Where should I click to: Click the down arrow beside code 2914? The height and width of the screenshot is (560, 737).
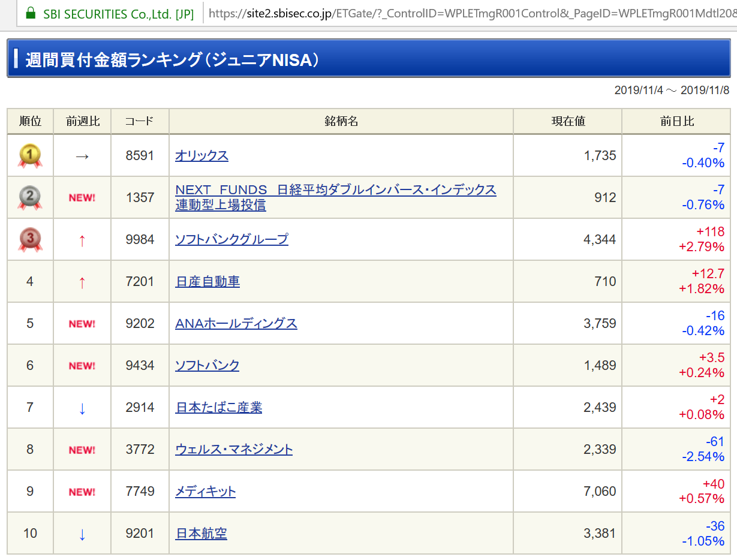[x=82, y=408]
